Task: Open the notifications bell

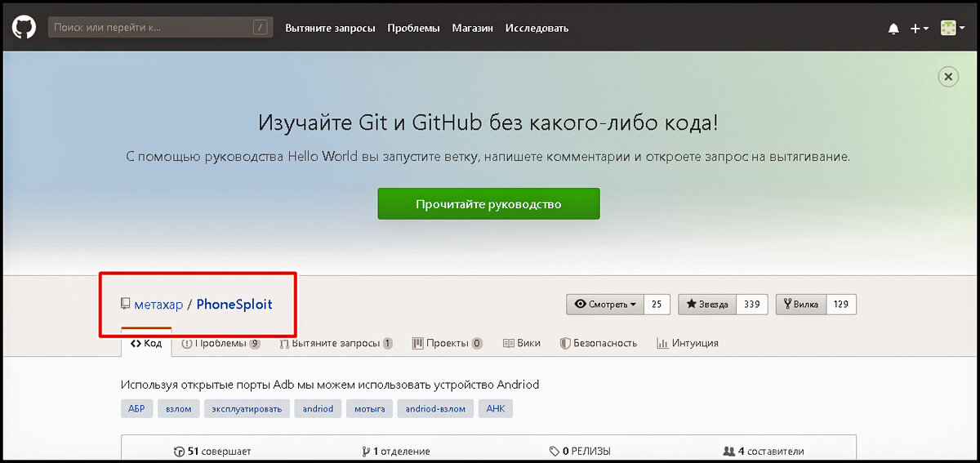Action: click(x=893, y=28)
